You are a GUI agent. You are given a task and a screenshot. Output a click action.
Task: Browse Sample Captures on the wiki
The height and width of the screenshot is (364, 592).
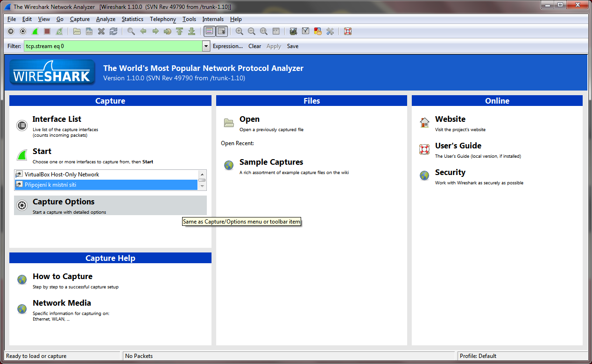pyautogui.click(x=271, y=162)
